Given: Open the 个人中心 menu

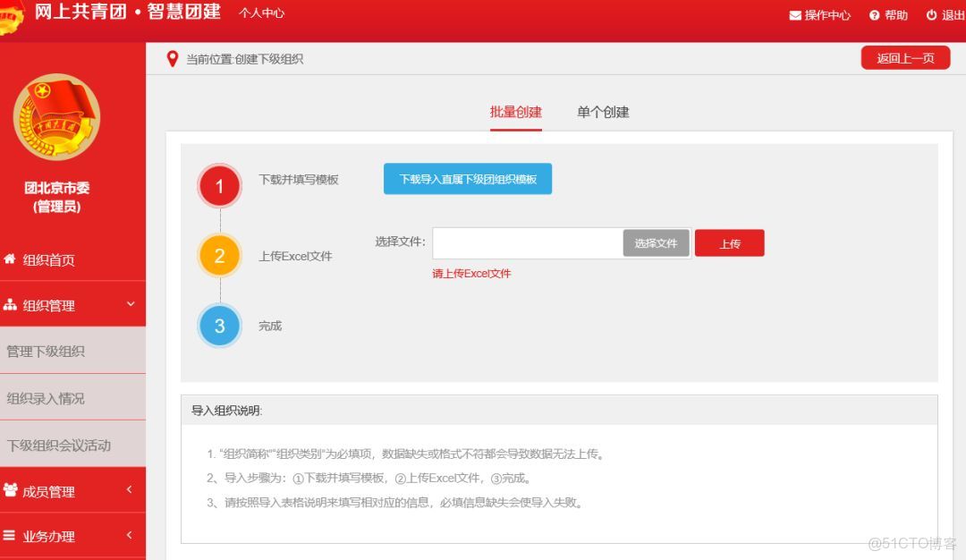Looking at the screenshot, I should [x=260, y=14].
